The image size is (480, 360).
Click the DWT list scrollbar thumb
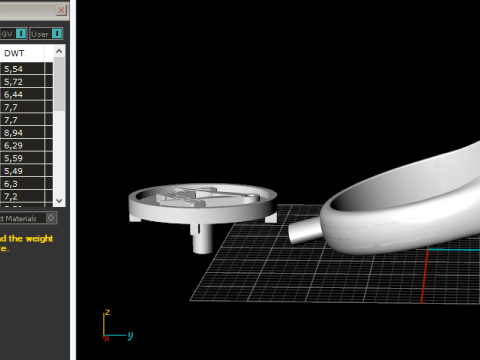tap(59, 84)
